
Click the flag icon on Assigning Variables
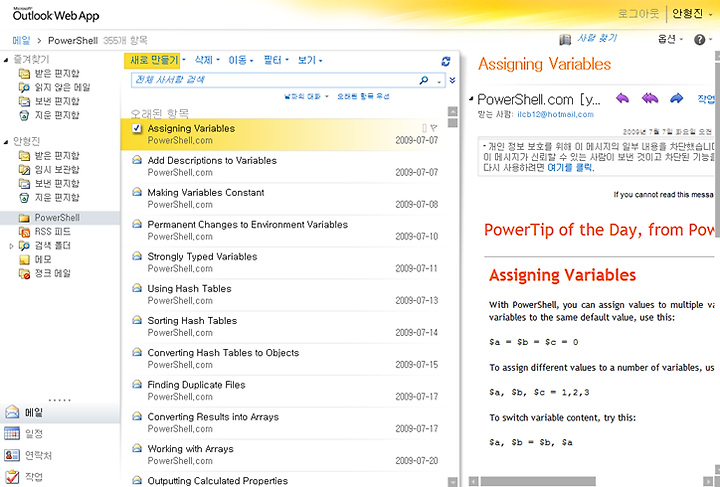click(x=433, y=128)
